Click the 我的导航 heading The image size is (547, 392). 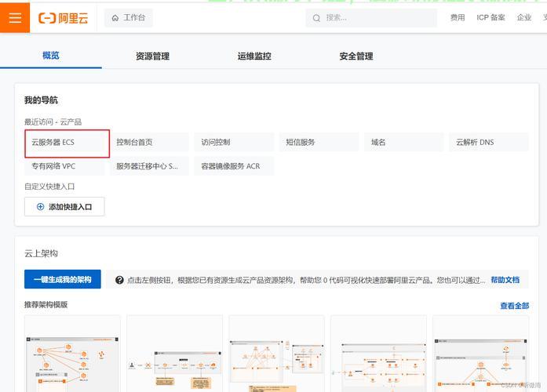click(41, 100)
